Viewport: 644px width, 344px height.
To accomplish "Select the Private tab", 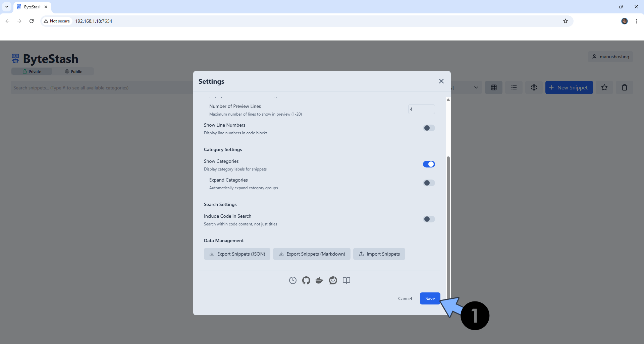I will coord(32,71).
